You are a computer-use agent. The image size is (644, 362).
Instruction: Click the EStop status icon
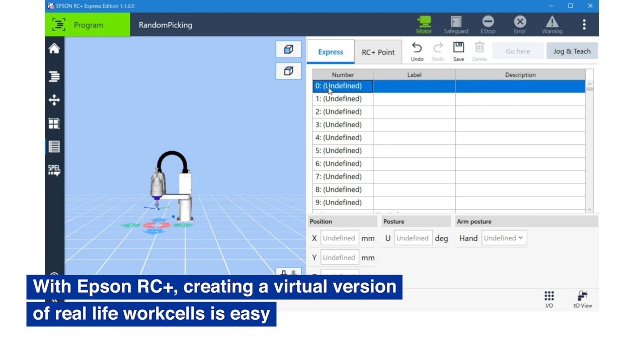click(x=488, y=25)
